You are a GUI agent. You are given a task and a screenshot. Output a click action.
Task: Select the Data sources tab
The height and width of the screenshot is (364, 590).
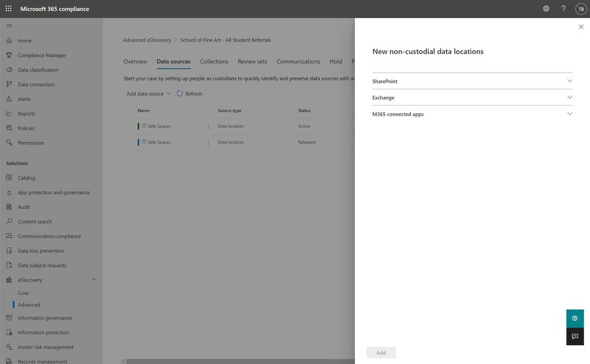(x=174, y=61)
